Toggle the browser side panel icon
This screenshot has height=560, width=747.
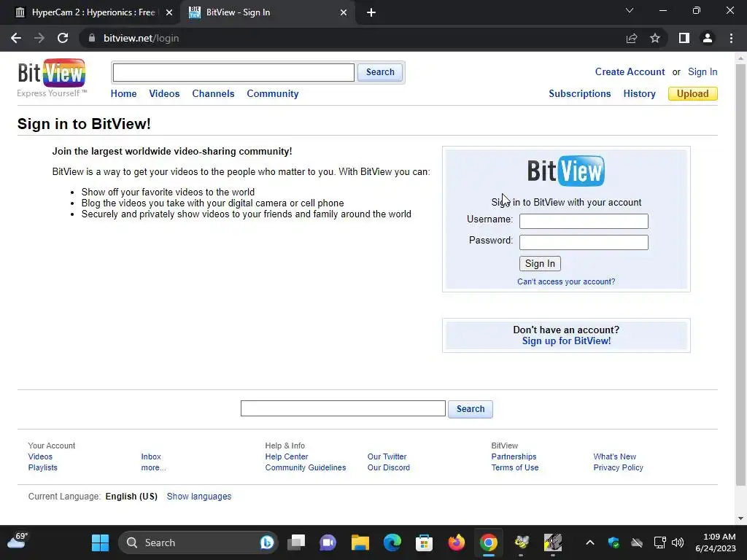click(x=684, y=38)
